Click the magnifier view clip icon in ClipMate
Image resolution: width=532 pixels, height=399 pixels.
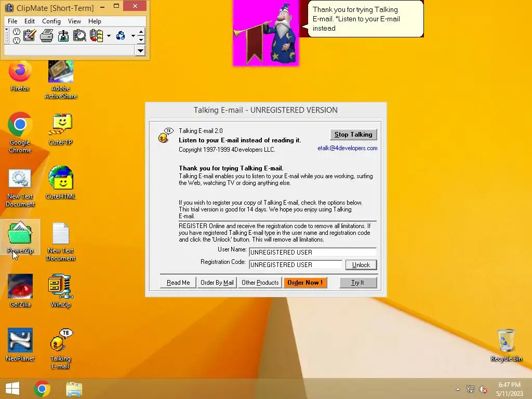[79, 36]
